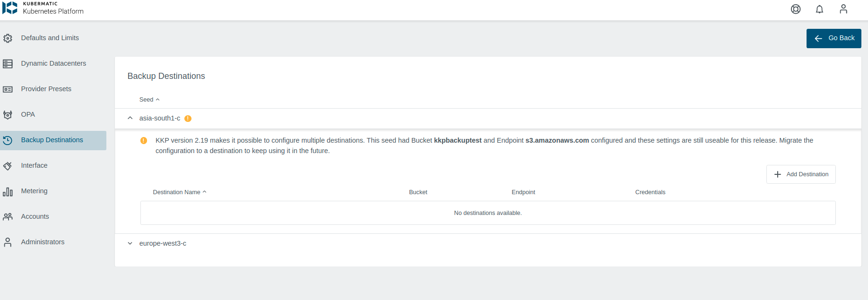Open the help and support icon

(x=796, y=9)
